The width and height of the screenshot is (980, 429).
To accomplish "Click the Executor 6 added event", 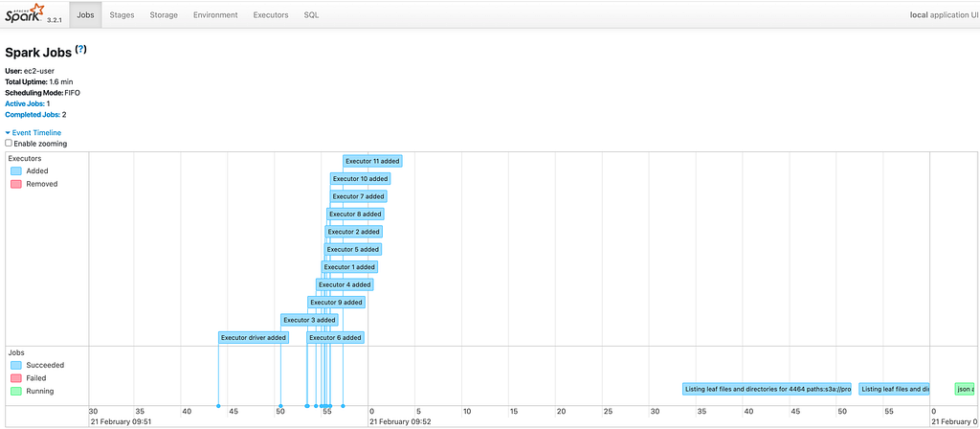I will tap(336, 338).
